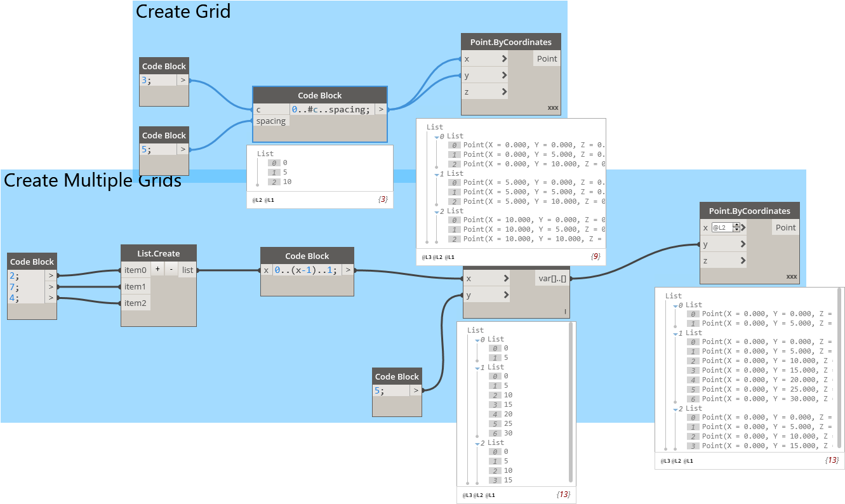Click the xxx lacing icon on the lower Point.ByCoordinates node
Viewport: 845px width, 504px height.
coord(792,276)
